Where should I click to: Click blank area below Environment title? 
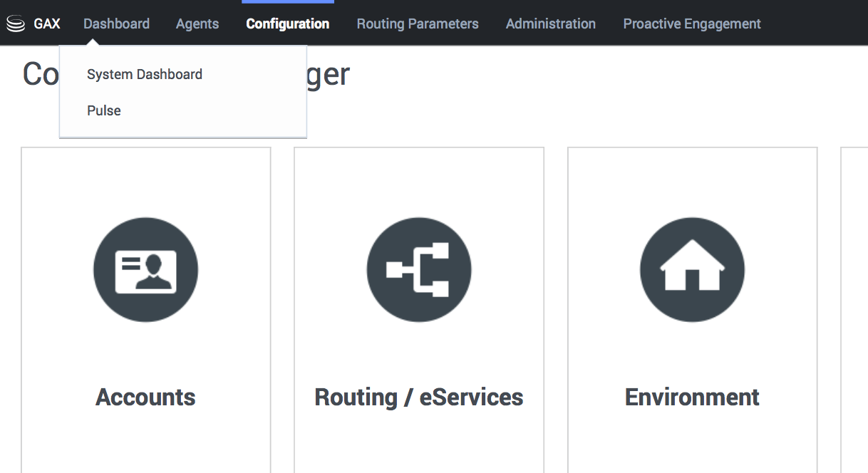pyautogui.click(x=692, y=445)
